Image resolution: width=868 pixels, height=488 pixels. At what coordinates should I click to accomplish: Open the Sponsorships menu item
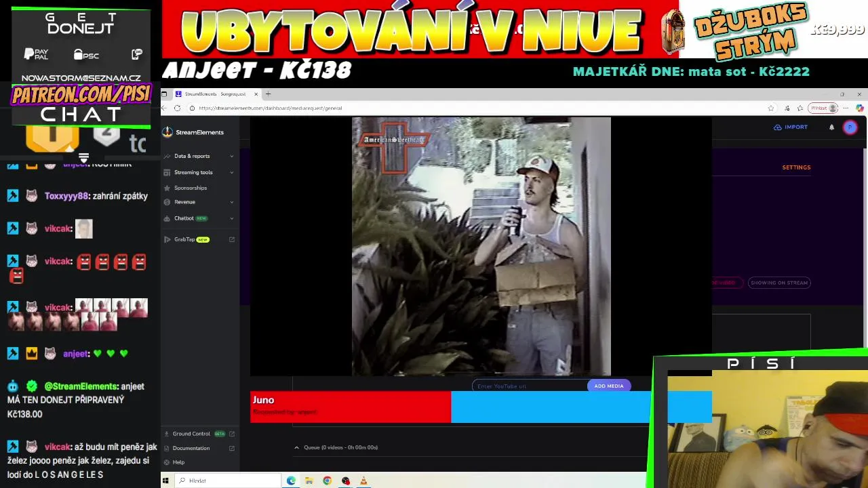pos(191,188)
